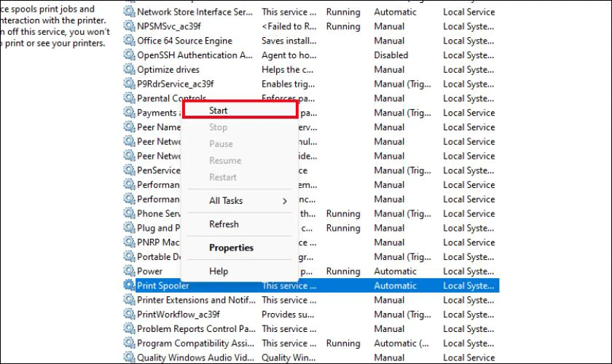Open the All Tasks submenu
Screen dimensions: 612x364
click(240, 201)
